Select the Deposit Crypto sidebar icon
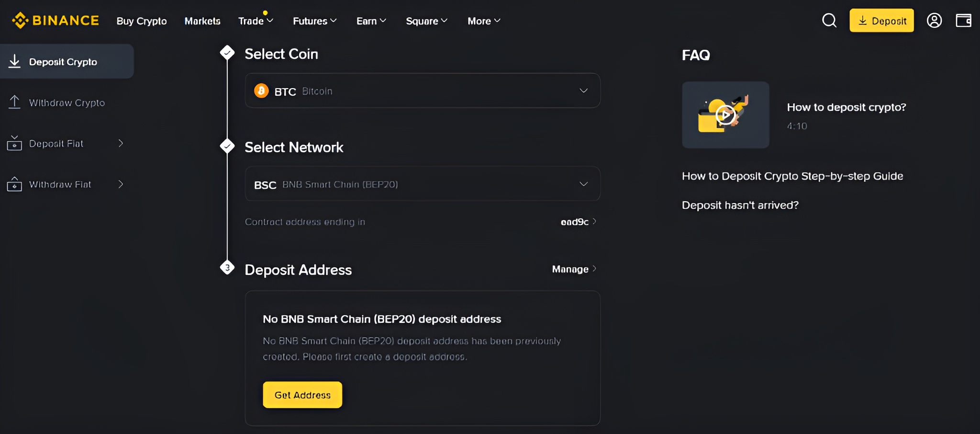The height and width of the screenshot is (434, 980). 15,61
